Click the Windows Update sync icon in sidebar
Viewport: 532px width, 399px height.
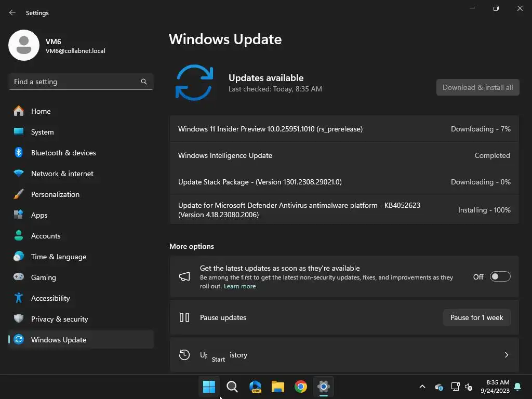coord(19,339)
